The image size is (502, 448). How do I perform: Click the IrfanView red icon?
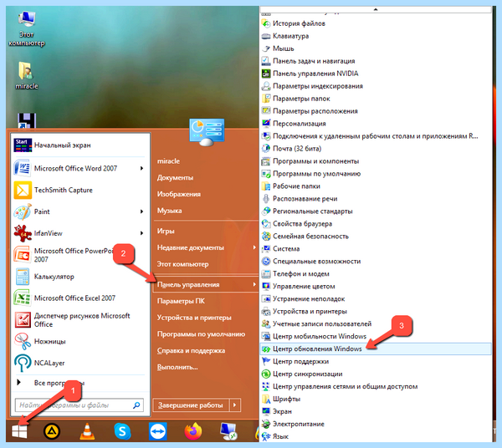click(x=23, y=233)
